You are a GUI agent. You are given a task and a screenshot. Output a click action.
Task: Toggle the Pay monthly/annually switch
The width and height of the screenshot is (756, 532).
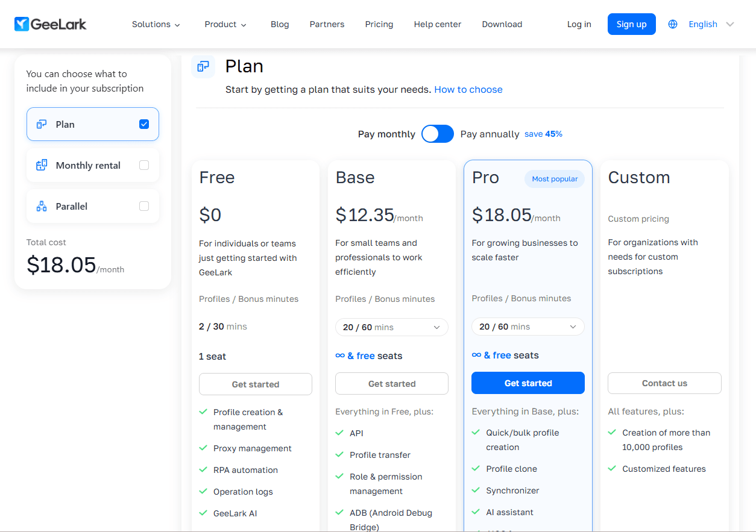click(438, 134)
